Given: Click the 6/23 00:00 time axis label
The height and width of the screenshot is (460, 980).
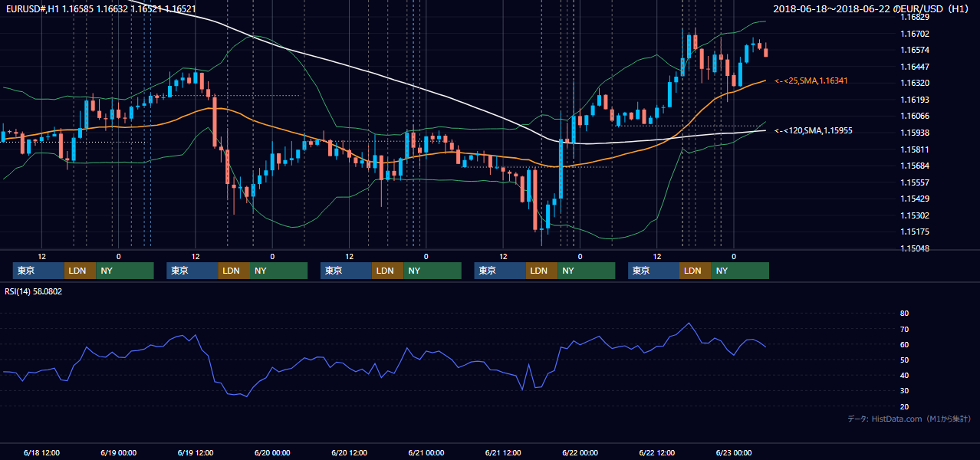Looking at the screenshot, I should (x=734, y=452).
